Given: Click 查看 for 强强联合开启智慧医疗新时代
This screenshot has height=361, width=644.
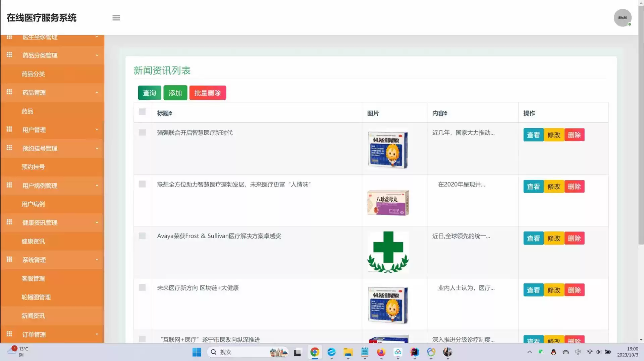Looking at the screenshot, I should (x=533, y=135).
